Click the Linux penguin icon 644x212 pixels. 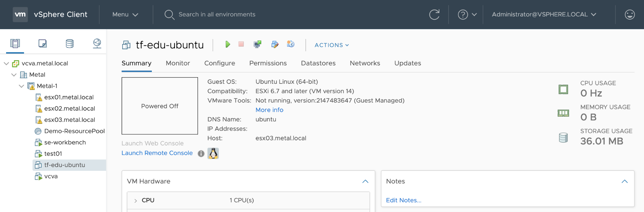pos(213,153)
